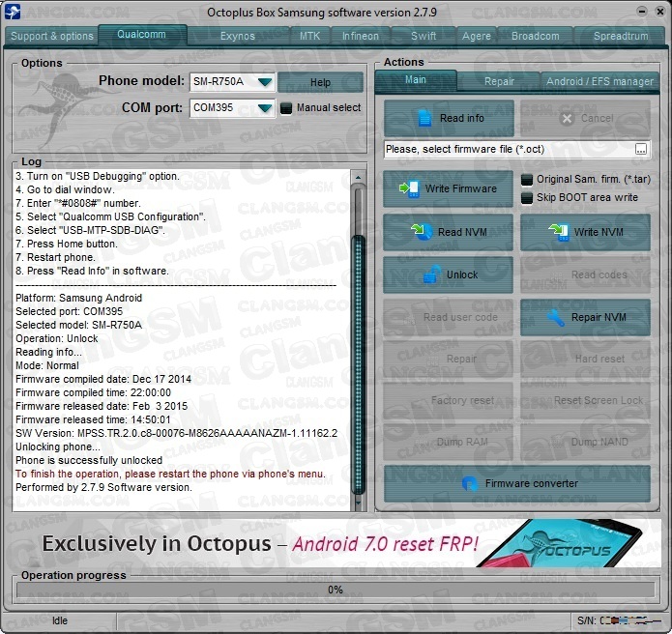Switch to the Broadcom tab

535,36
